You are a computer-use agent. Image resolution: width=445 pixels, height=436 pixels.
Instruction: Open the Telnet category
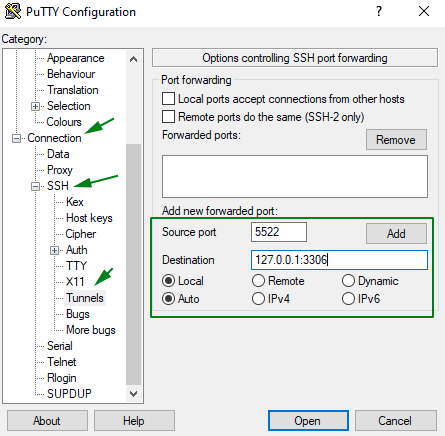[62, 362]
